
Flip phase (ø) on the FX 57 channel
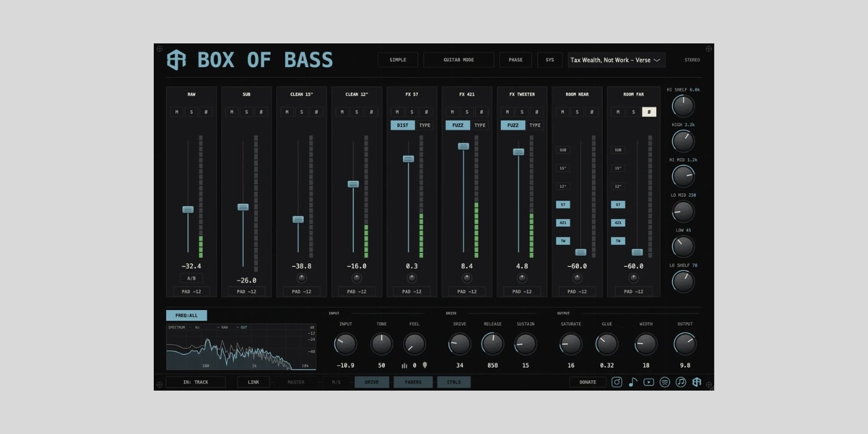tap(426, 112)
